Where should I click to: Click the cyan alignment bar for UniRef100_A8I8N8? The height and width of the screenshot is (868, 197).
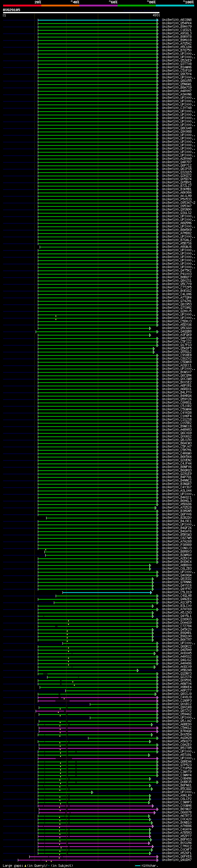point(98,20)
